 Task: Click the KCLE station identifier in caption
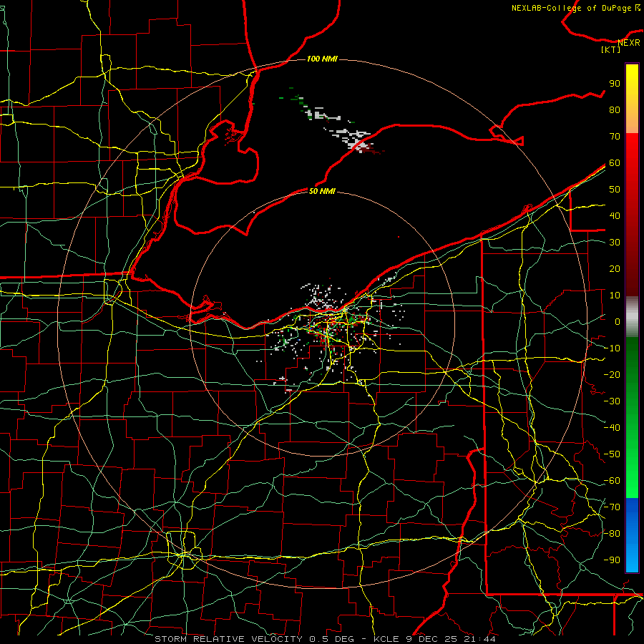coord(386,639)
